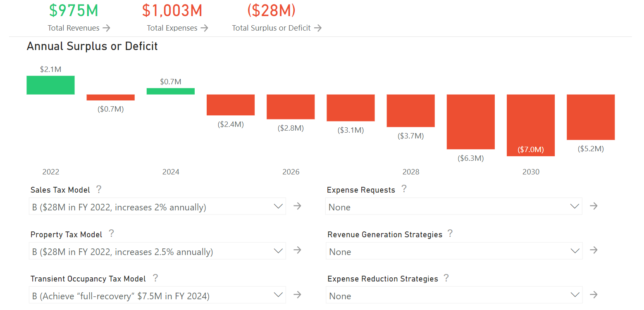
Task: Select the red ($5.2M) bar
Action: [x=591, y=117]
